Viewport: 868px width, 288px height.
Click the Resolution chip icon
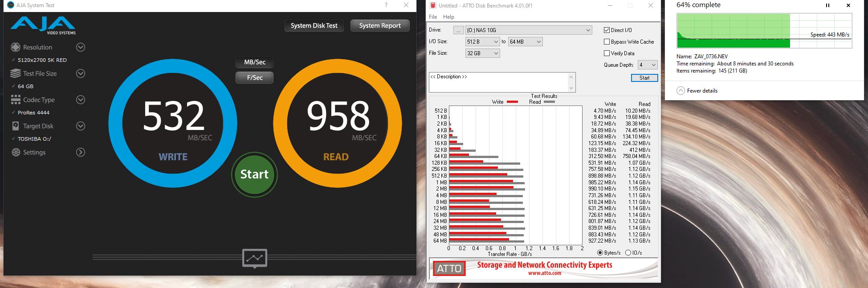(16, 47)
